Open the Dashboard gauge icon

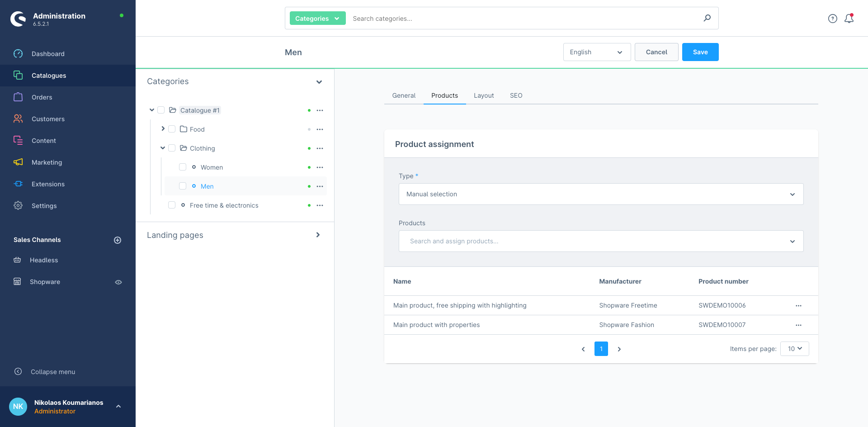pyautogui.click(x=18, y=54)
